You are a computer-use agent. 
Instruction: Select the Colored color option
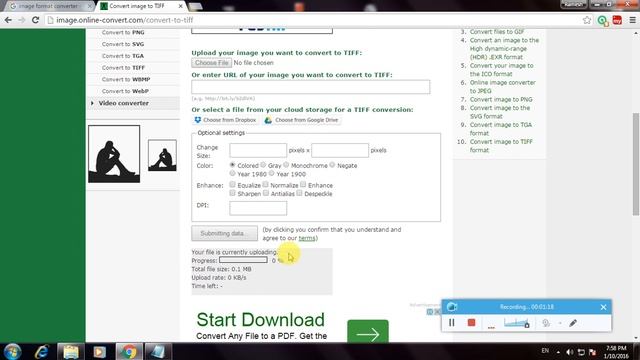pyautogui.click(x=232, y=165)
